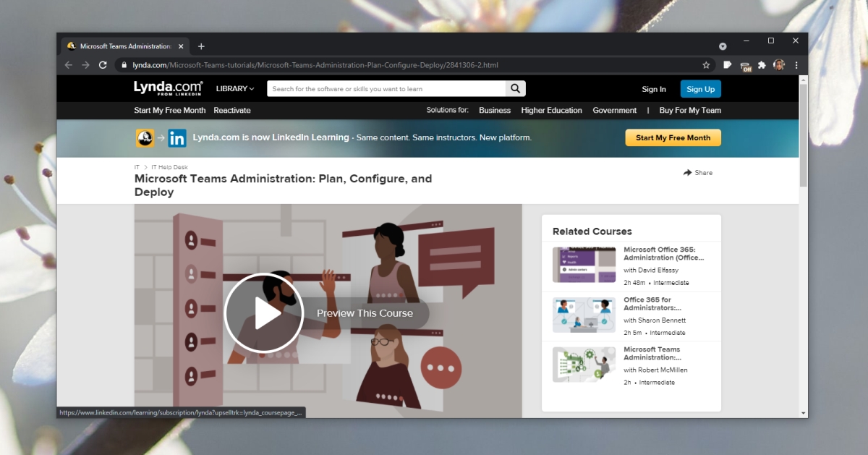The width and height of the screenshot is (868, 455).
Task: Click the Sign In link
Action: pos(654,89)
